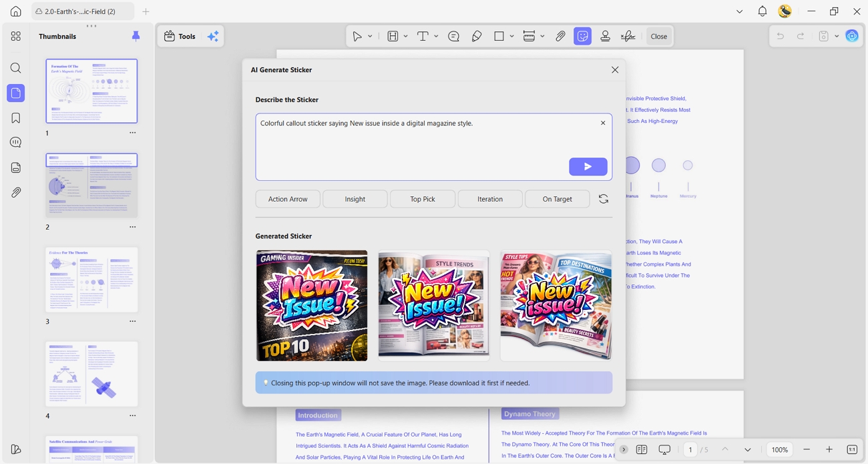The image size is (868, 464).
Task: Go to the next page arrow
Action: (748, 450)
